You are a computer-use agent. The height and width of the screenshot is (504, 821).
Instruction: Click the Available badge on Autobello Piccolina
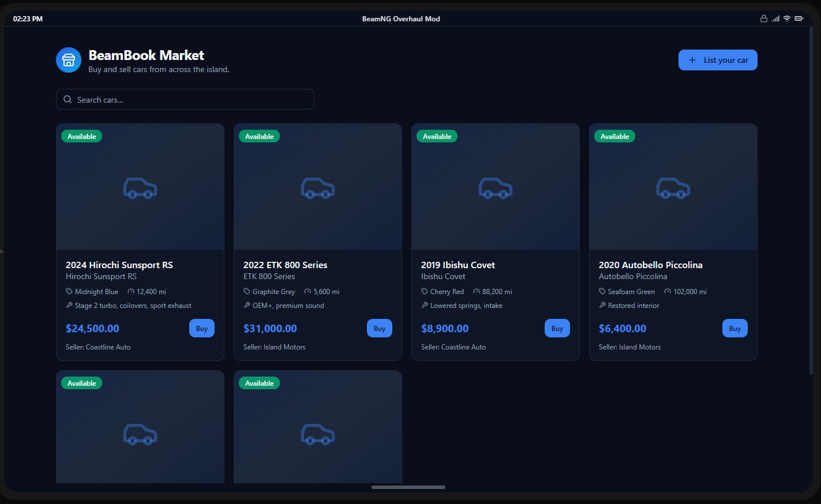[x=615, y=136]
